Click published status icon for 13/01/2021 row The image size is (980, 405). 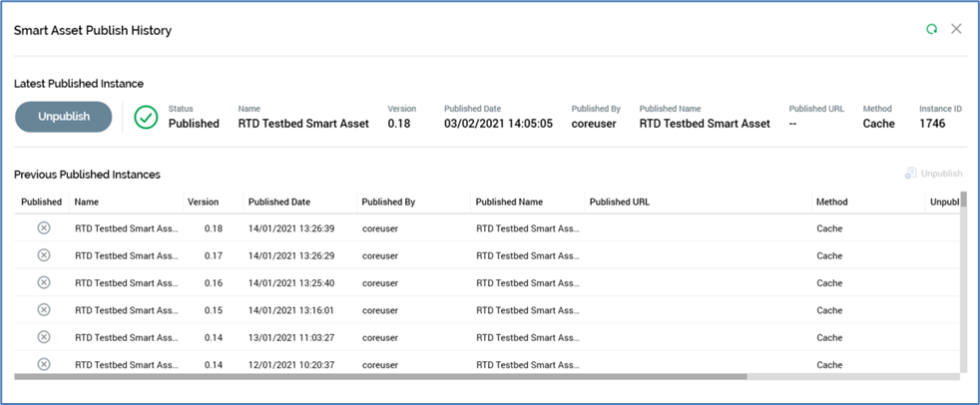[x=43, y=337]
